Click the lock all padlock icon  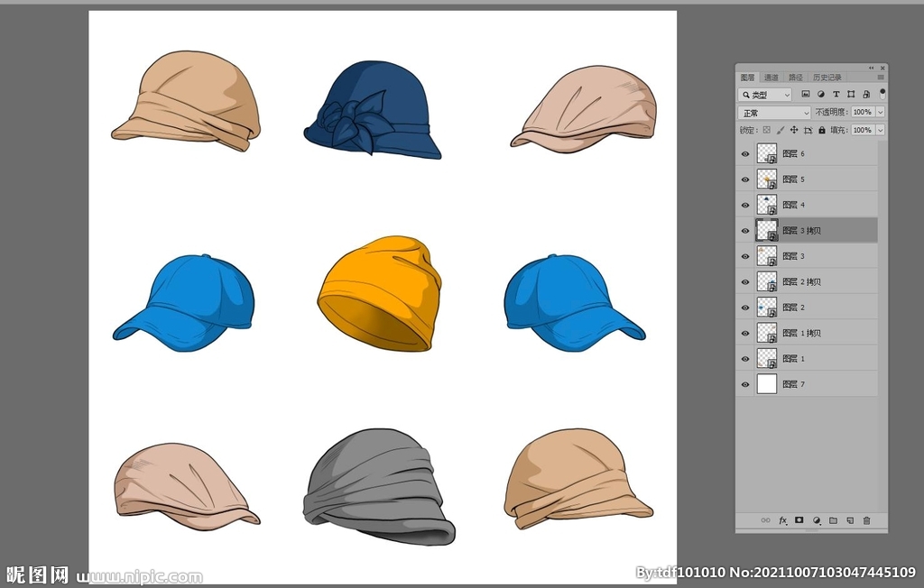821,130
